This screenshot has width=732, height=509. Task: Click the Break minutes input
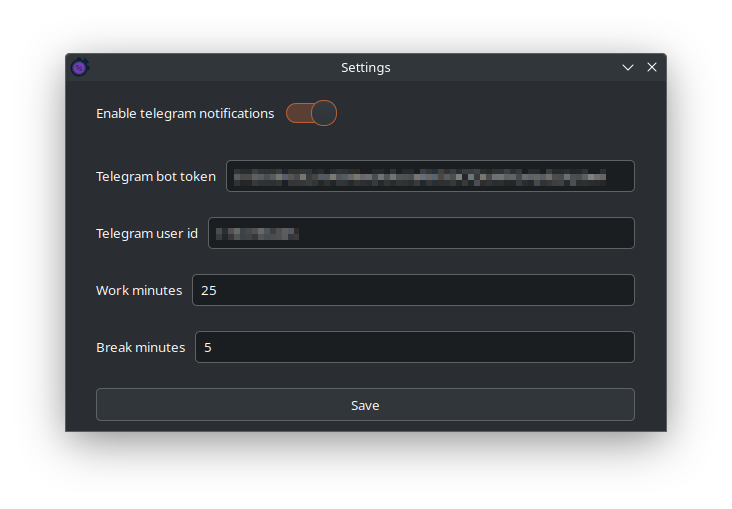click(415, 347)
